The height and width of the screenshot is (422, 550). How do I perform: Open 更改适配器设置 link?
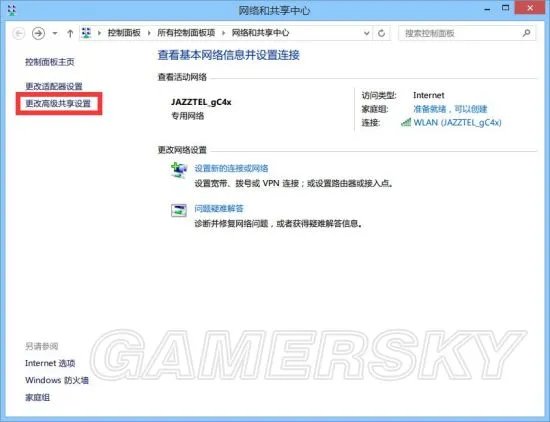pyautogui.click(x=54, y=86)
